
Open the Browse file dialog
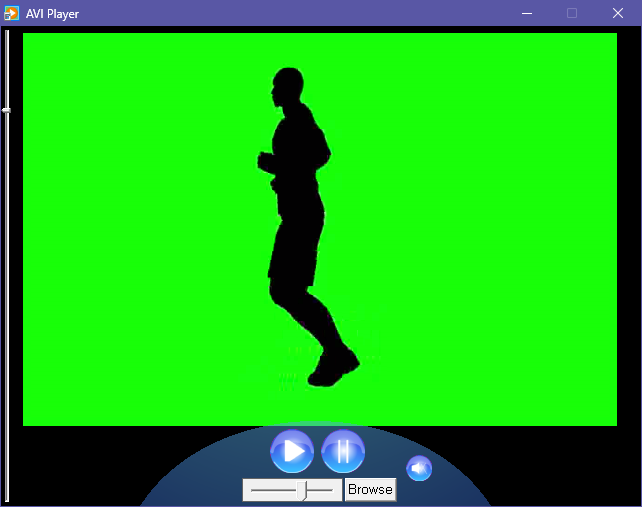pyautogui.click(x=371, y=489)
